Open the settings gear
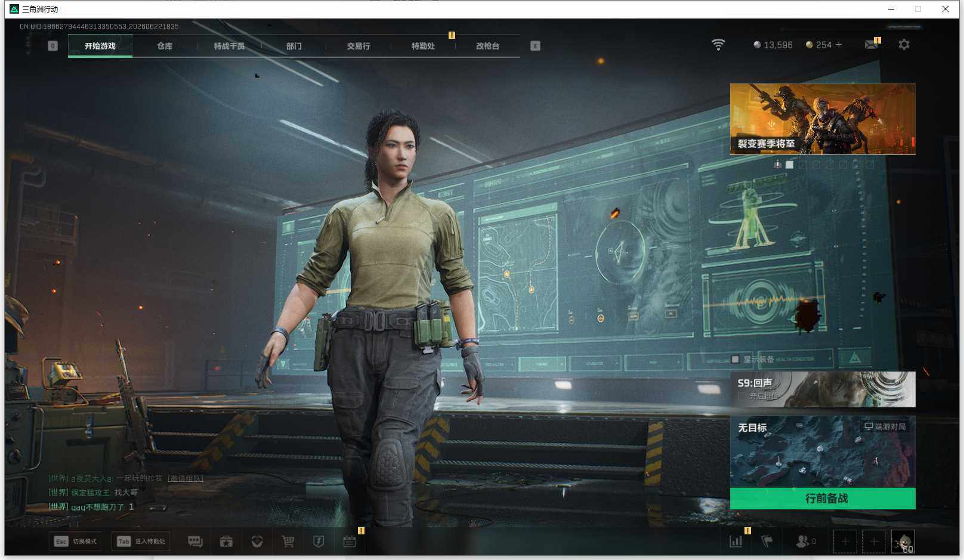Image resolution: width=964 pixels, height=560 pixels. coord(904,45)
